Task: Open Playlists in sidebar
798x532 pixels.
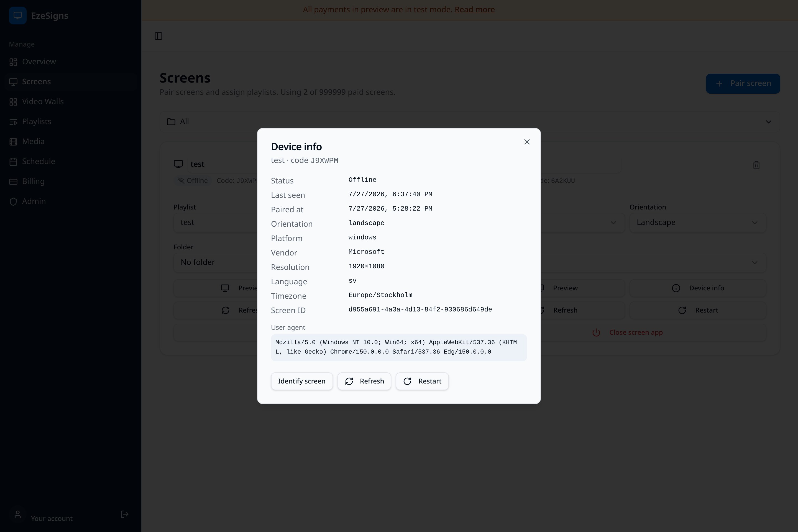Action: pyautogui.click(x=71, y=121)
